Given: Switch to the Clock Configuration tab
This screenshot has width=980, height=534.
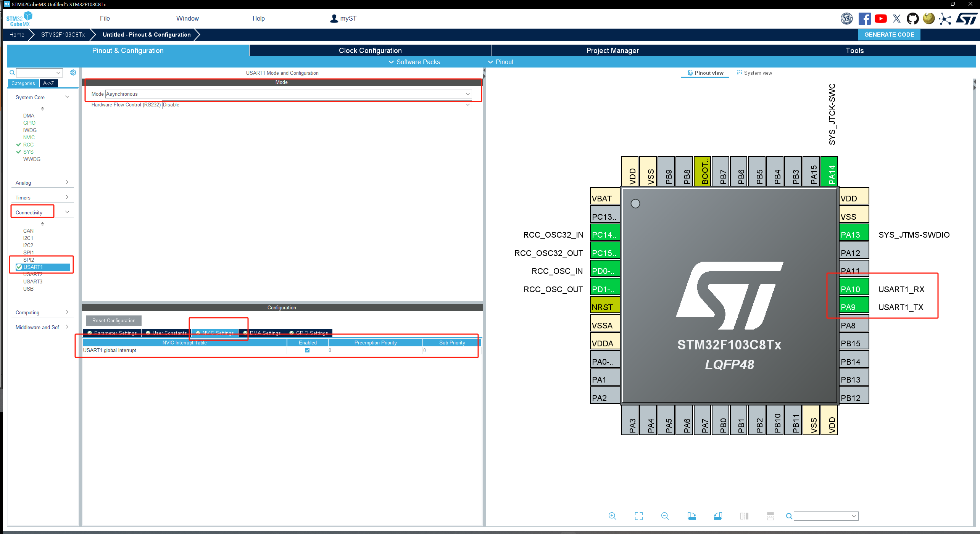Looking at the screenshot, I should point(369,50).
